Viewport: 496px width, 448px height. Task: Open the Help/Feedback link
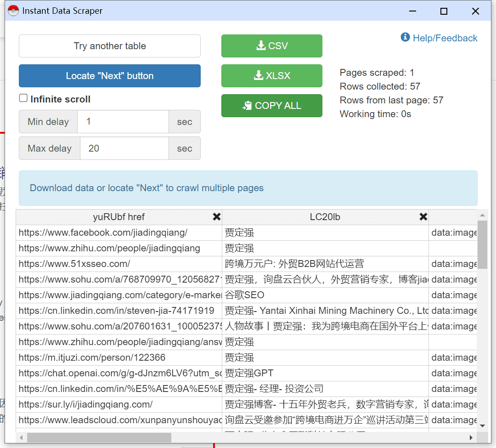pyautogui.click(x=445, y=38)
